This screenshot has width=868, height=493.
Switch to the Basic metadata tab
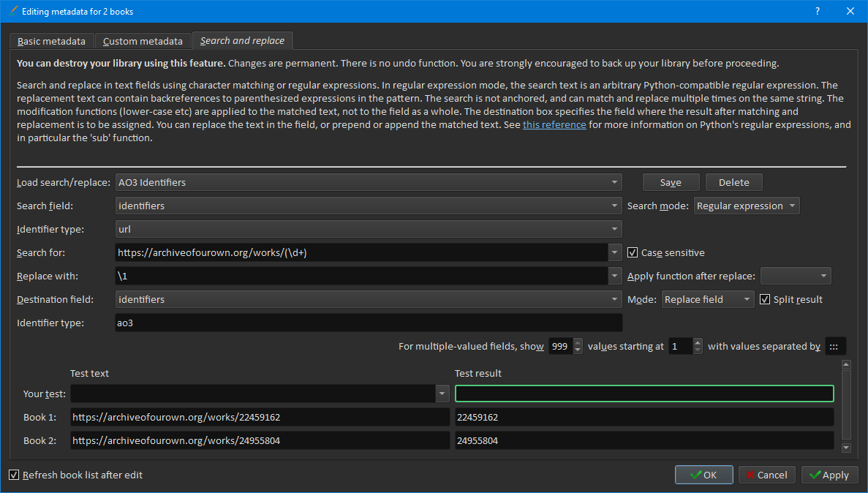pos(51,42)
